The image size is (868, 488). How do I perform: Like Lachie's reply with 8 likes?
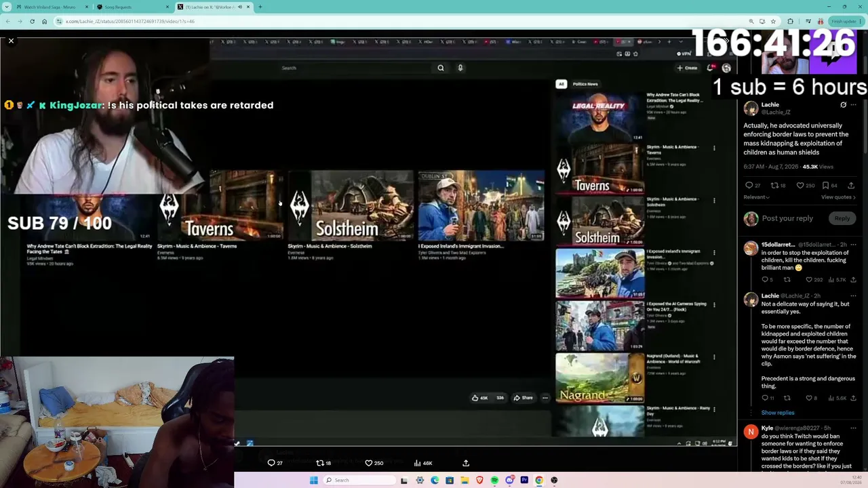pyautogui.click(x=808, y=398)
